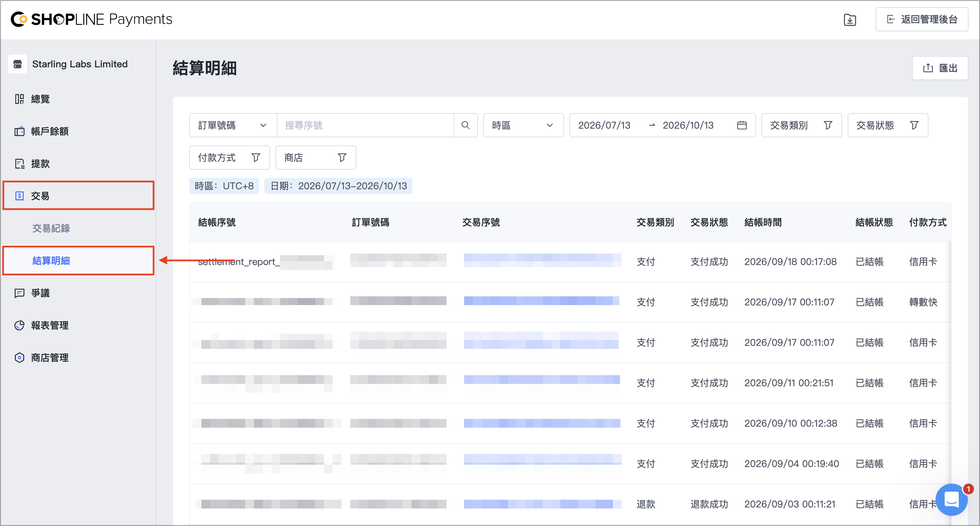This screenshot has height=526, width=980.
Task: Click the 匯出 export button
Action: pyautogui.click(x=940, y=68)
